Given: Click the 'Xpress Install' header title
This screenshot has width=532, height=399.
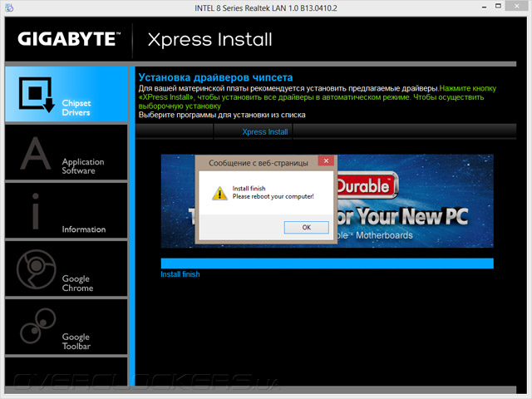Looking at the screenshot, I should click(210, 40).
